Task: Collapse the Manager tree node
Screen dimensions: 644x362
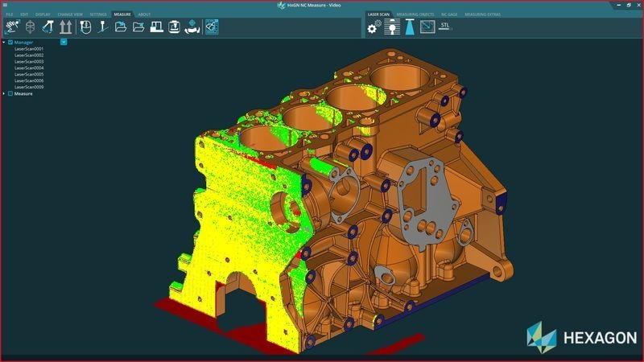Action: (4, 42)
